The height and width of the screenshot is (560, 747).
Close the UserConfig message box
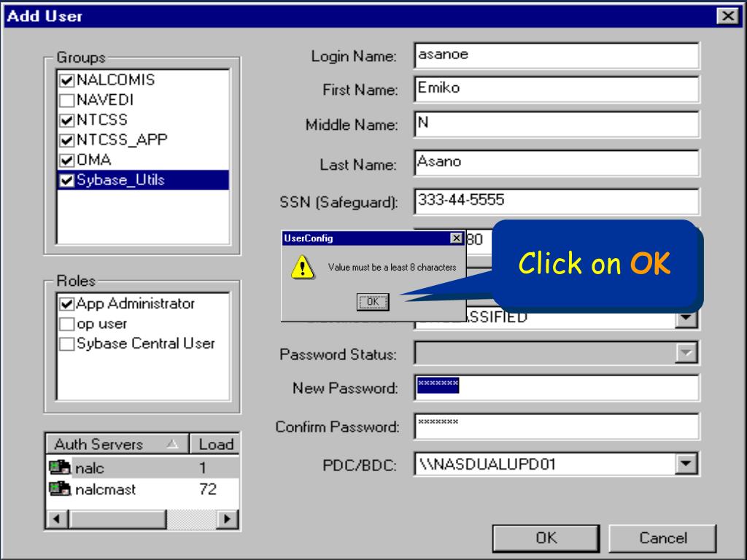coord(457,238)
